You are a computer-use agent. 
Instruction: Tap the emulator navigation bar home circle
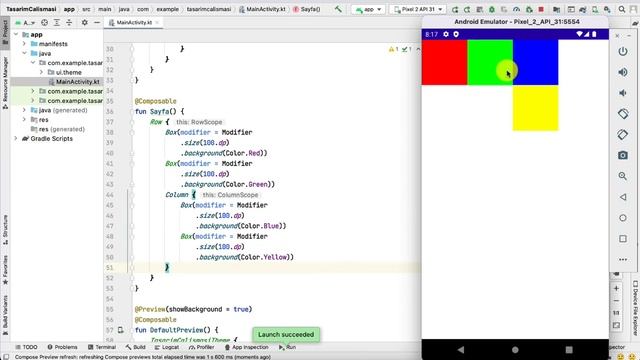tap(515, 349)
